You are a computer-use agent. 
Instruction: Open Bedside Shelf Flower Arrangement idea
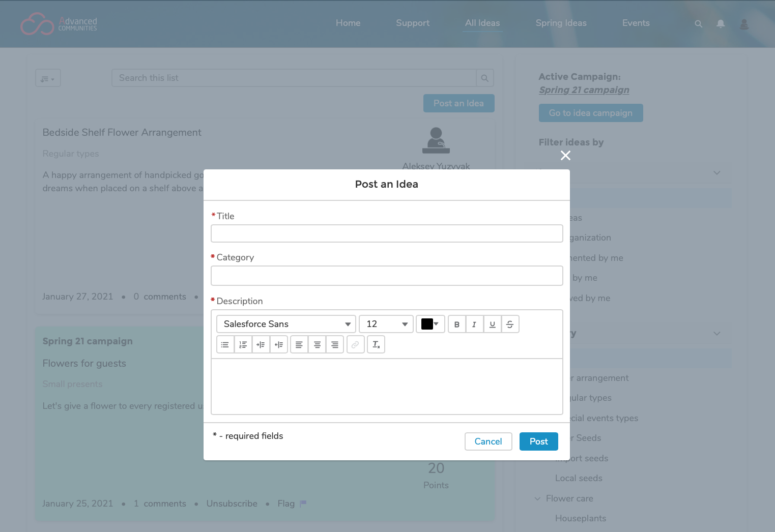click(122, 133)
